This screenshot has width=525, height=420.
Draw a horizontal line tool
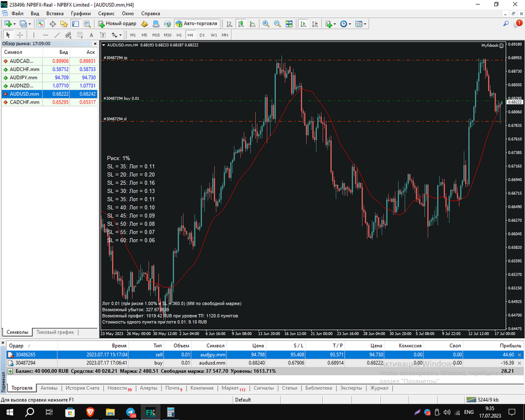click(45, 35)
